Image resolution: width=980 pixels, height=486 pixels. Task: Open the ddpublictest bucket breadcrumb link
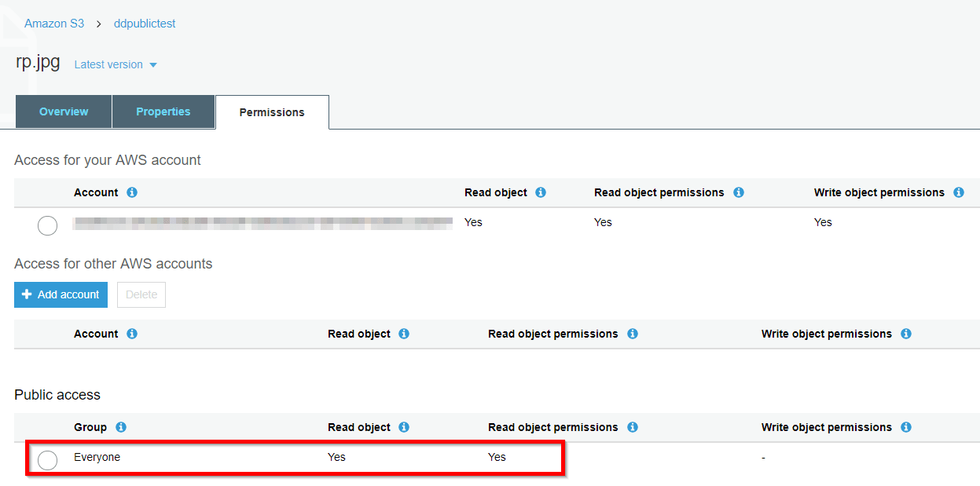tap(145, 24)
